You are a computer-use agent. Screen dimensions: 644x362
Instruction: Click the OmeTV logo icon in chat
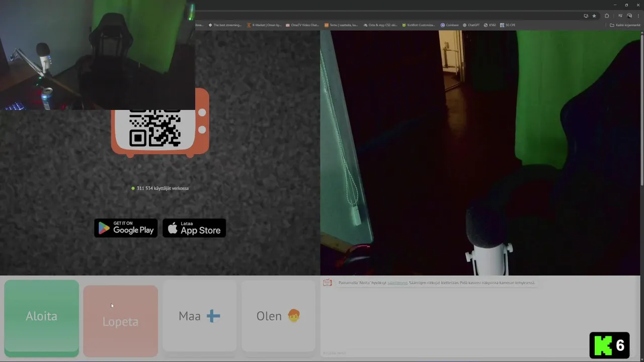click(328, 283)
